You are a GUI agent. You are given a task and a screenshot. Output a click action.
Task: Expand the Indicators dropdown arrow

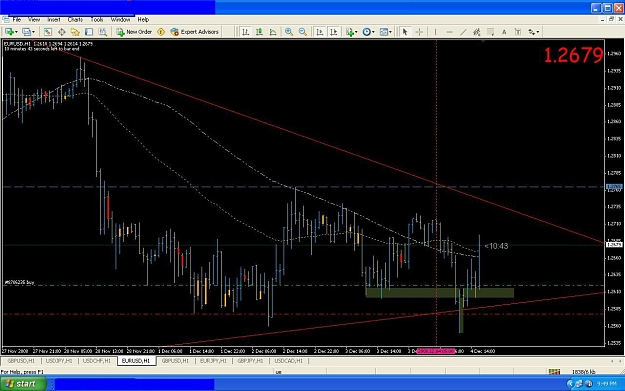(356, 32)
